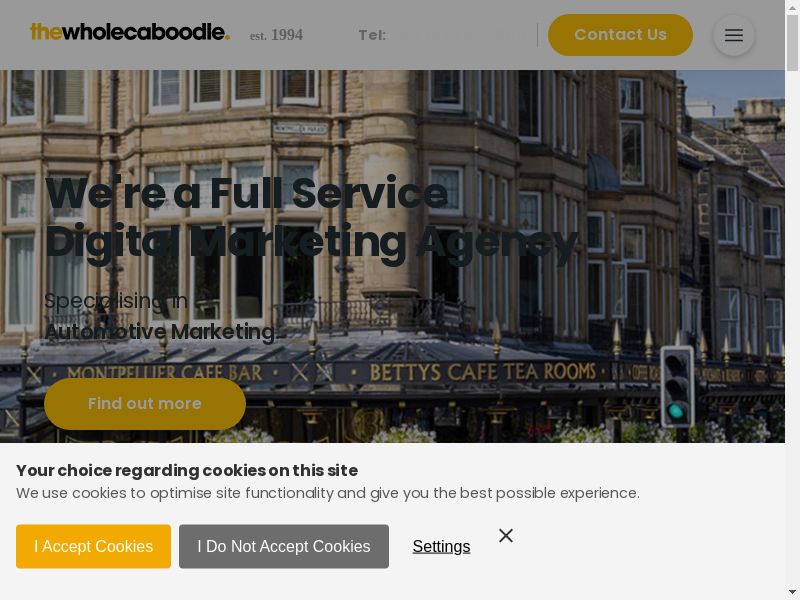
Task: Click the scrollbar up arrow
Action: [x=792, y=6]
